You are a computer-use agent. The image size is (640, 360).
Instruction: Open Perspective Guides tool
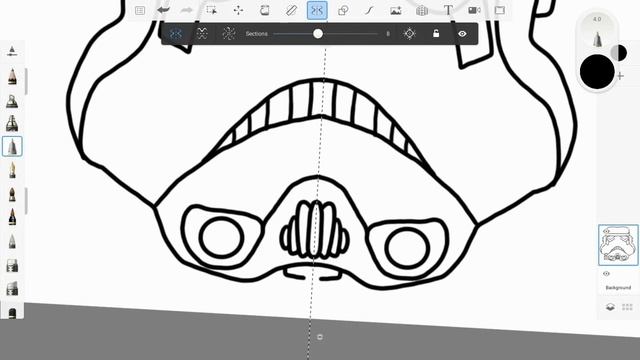coord(422,10)
